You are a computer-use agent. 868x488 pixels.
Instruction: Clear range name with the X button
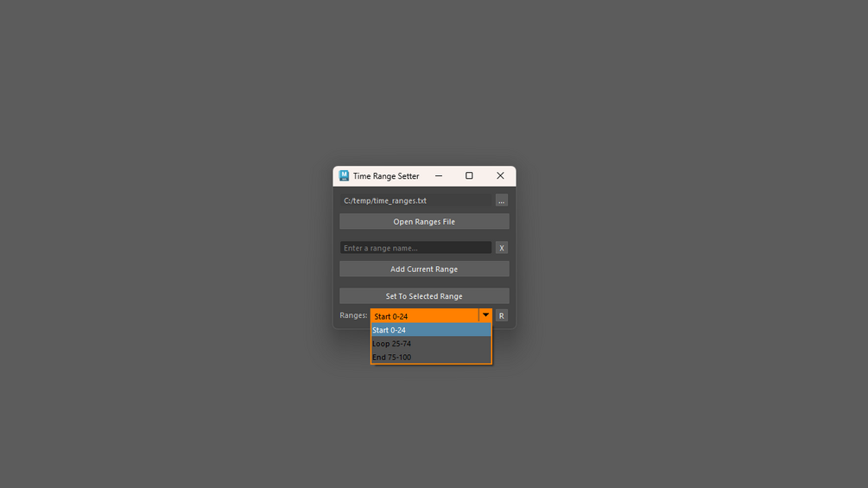click(502, 248)
